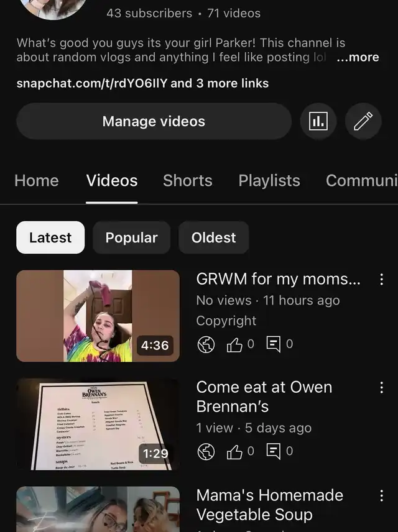Select the Oldest sort chip
The width and height of the screenshot is (398, 532).
213,237
